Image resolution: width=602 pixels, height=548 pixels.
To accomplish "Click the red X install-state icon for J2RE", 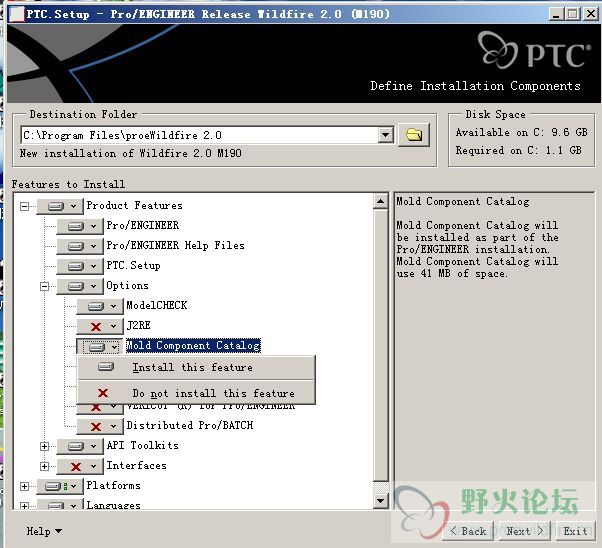I will (96, 327).
